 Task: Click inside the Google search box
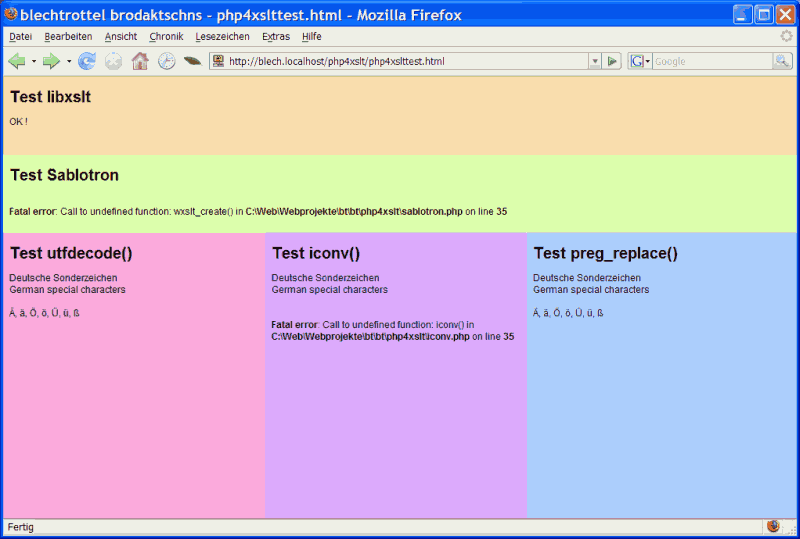tap(712, 61)
